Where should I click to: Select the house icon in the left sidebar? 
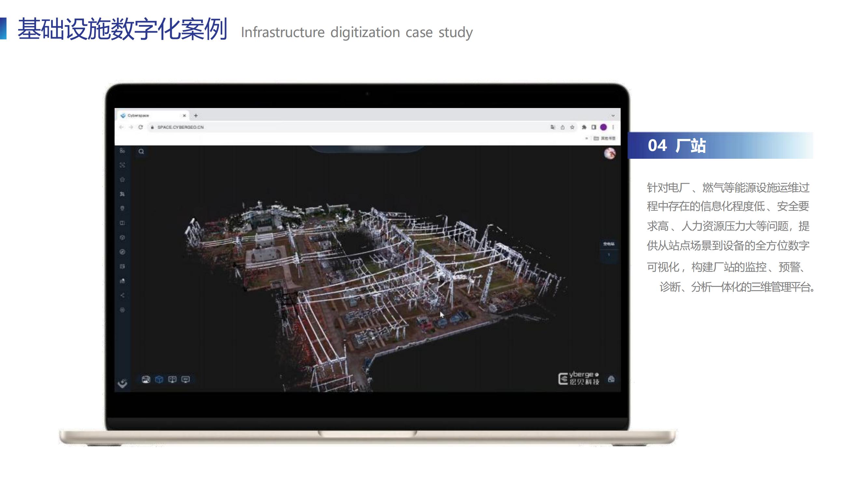[x=122, y=180]
